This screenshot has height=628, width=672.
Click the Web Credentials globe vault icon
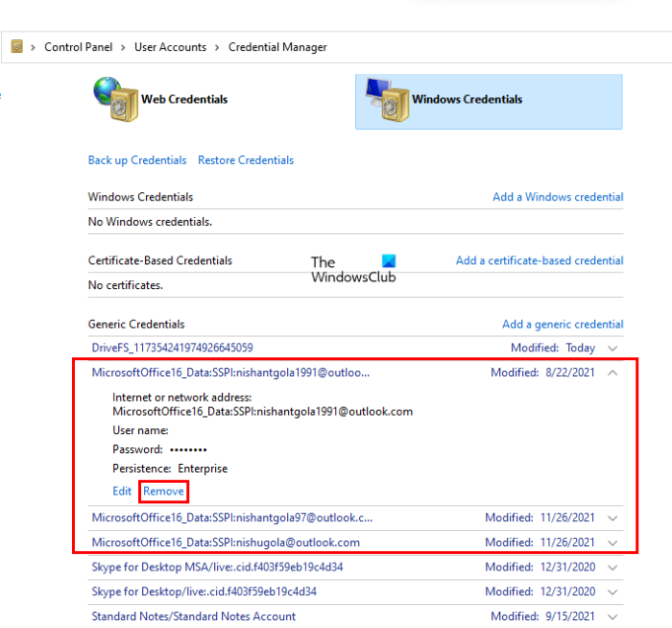[x=115, y=99]
